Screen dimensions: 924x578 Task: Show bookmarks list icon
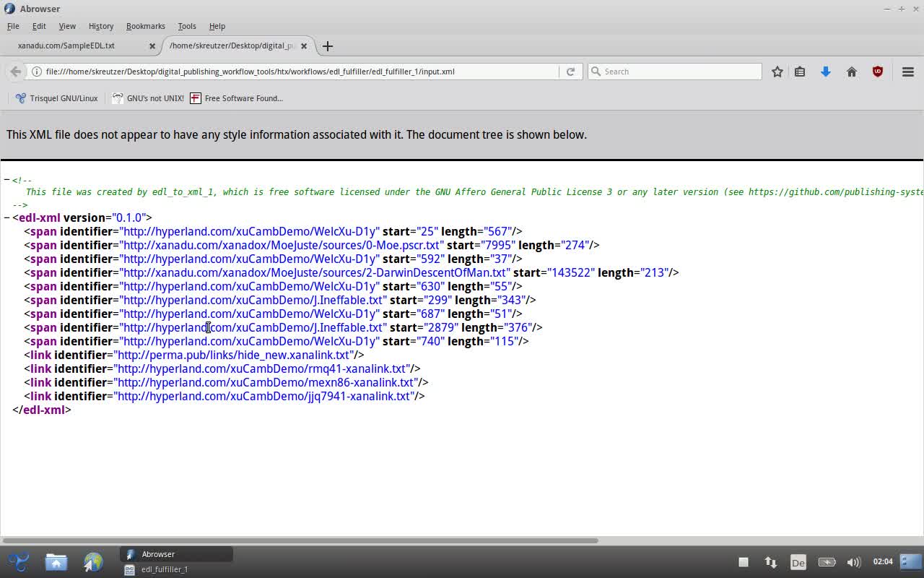click(x=800, y=72)
